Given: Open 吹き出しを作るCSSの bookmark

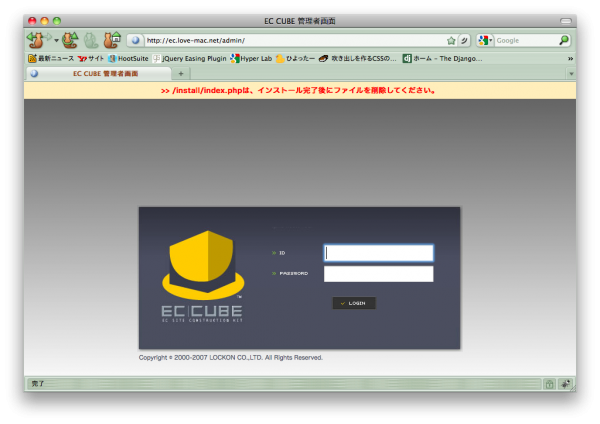Looking at the screenshot, I should click(x=358, y=59).
